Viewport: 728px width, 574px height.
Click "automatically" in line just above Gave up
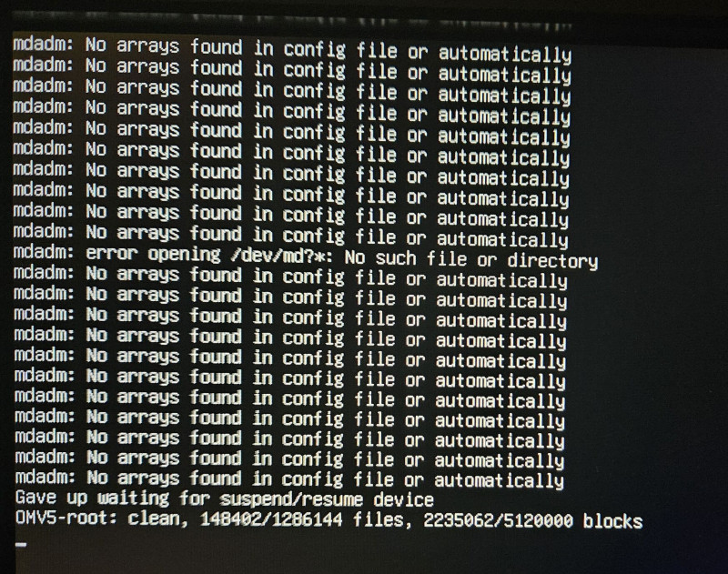click(499, 481)
